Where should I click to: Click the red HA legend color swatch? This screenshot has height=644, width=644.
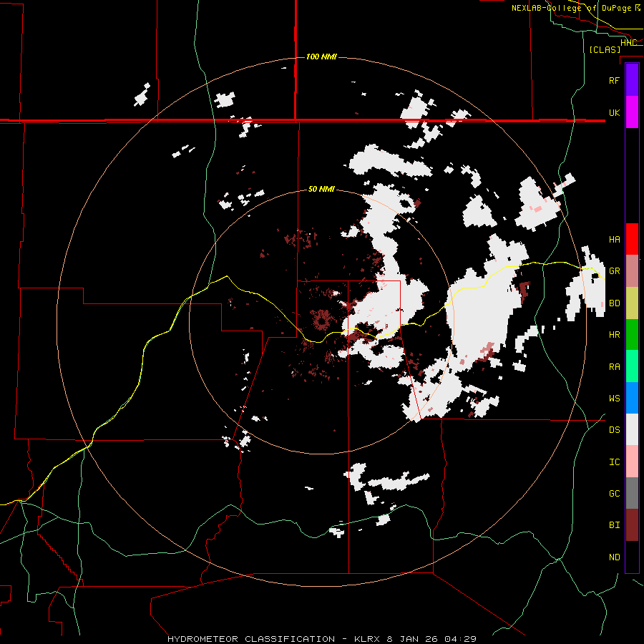click(632, 239)
